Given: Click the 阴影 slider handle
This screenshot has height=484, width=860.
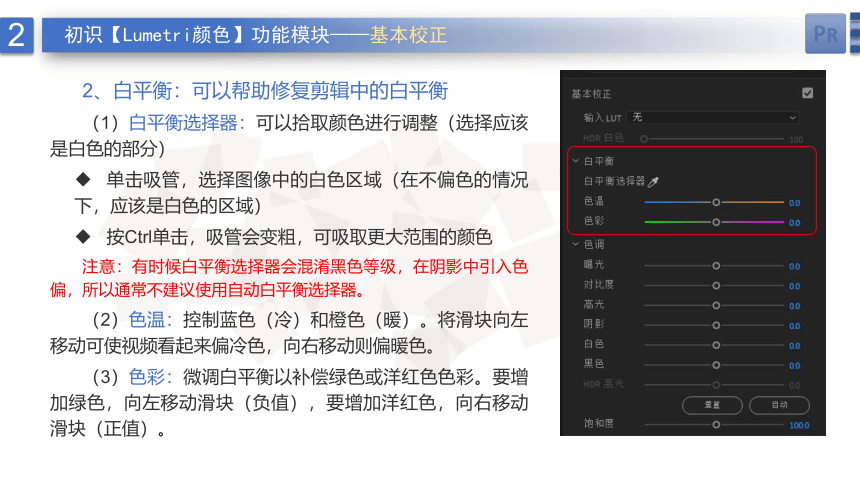Looking at the screenshot, I should [x=716, y=325].
